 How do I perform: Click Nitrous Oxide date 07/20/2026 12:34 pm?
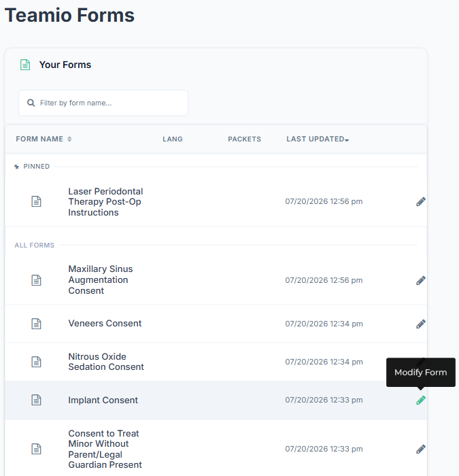tap(324, 362)
